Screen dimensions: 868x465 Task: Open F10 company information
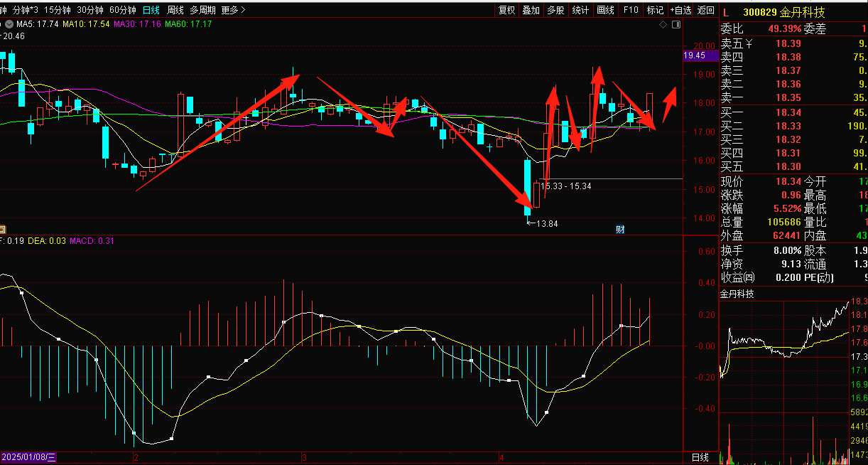point(630,10)
